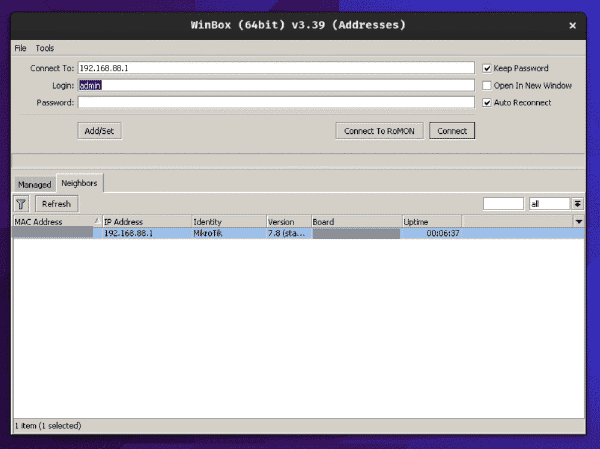Viewport: 600px width, 449px height.
Task: Open the File menu
Action: (20, 48)
